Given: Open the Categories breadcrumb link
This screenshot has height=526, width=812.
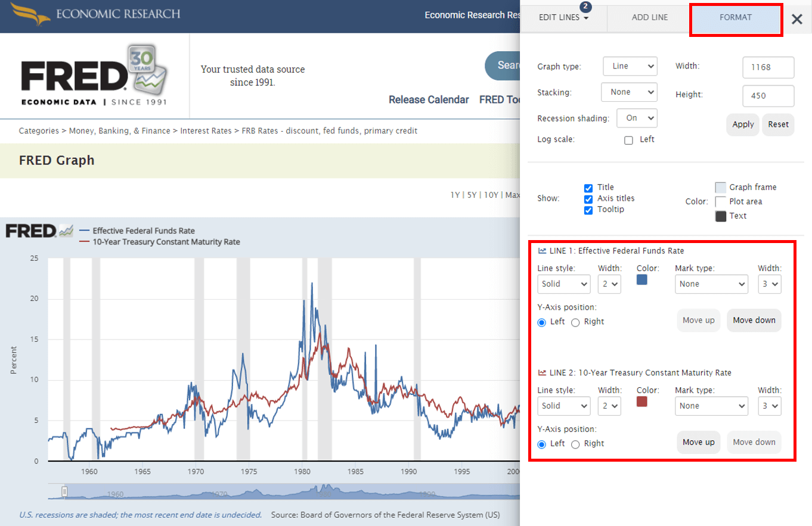Looking at the screenshot, I should 39,130.
